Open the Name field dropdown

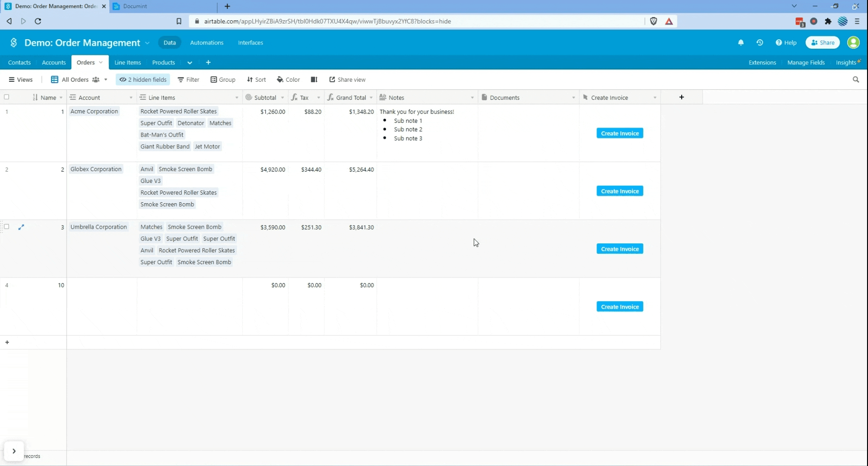61,98
